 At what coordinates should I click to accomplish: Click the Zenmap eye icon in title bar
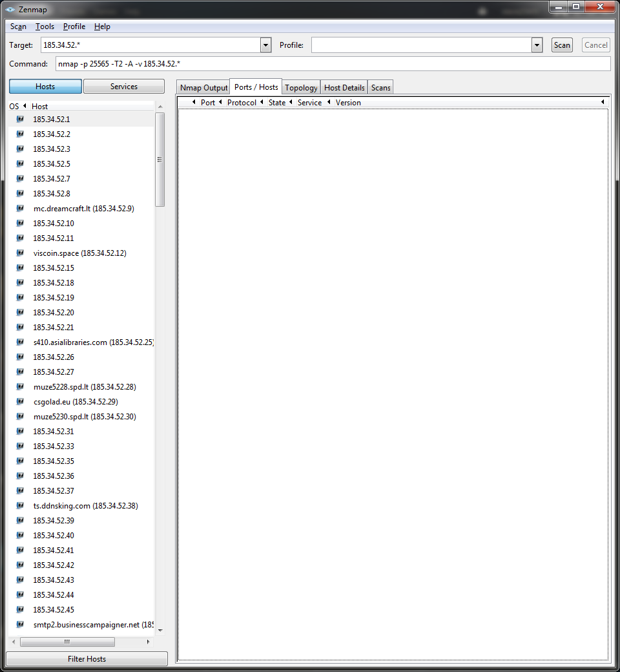(x=10, y=9)
